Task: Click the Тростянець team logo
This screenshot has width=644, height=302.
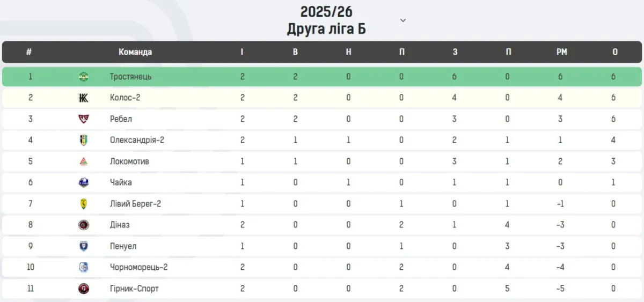Action: [x=84, y=77]
